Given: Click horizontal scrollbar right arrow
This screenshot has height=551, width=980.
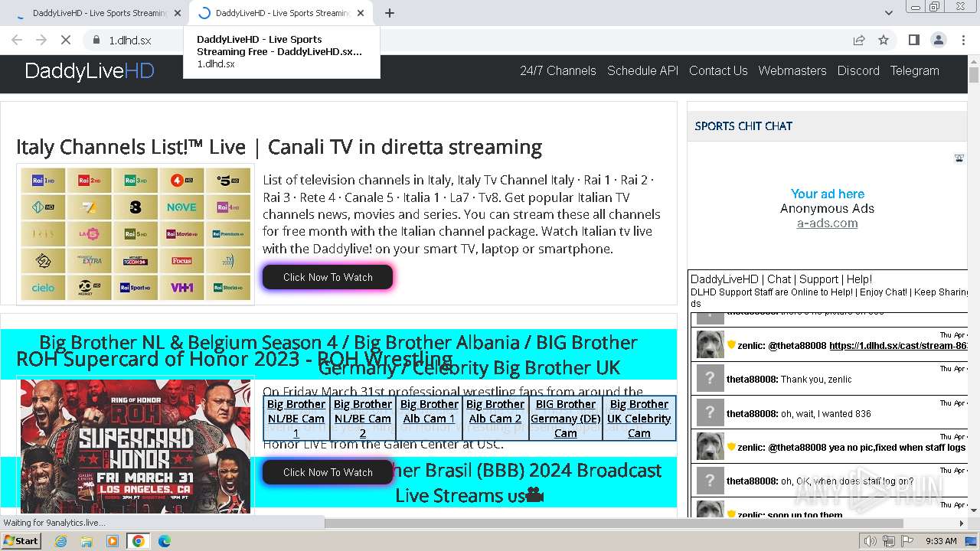Looking at the screenshot, I should [x=962, y=523].
